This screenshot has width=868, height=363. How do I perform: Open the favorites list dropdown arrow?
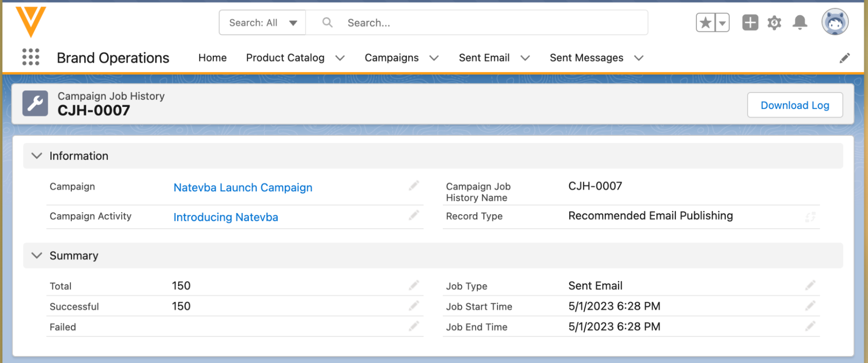coord(722,23)
